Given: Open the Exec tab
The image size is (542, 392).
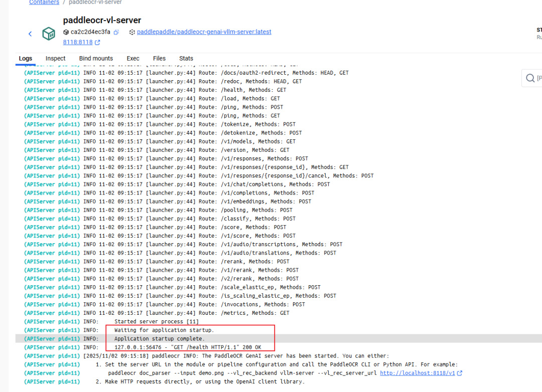Looking at the screenshot, I should click(x=132, y=59).
